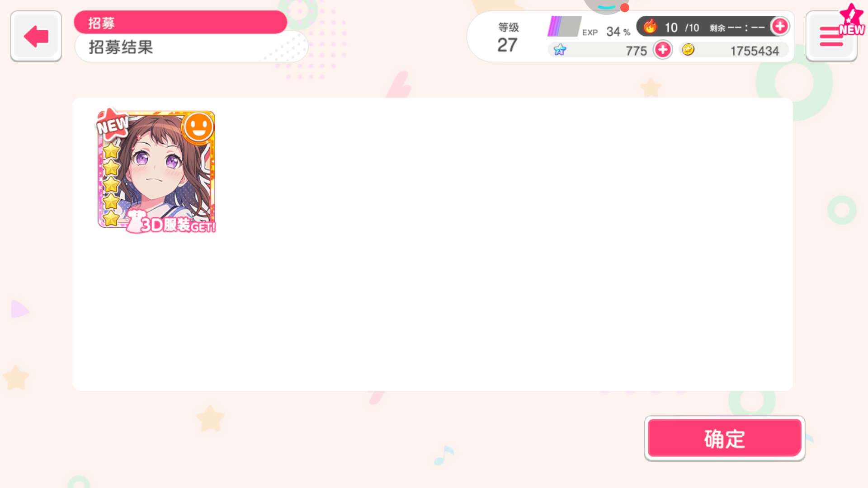Confirm with the 确定 button
868x488 pixels.
point(724,438)
